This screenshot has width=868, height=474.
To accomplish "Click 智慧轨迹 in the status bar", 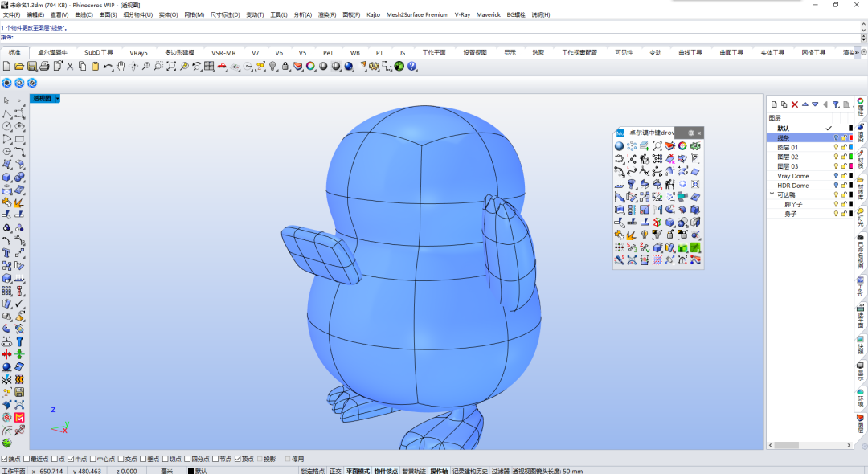I will 414,471.
